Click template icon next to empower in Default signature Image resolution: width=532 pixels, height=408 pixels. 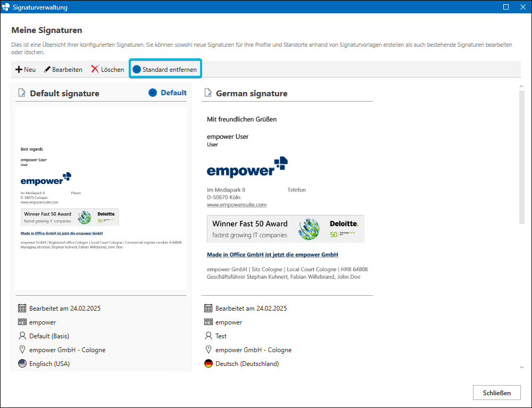tap(22, 322)
